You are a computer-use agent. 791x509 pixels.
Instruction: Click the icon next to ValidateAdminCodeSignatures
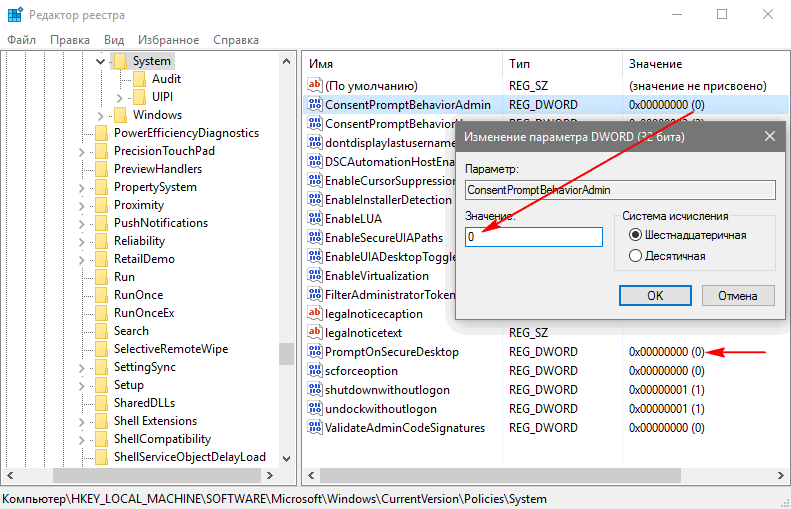[x=315, y=428]
